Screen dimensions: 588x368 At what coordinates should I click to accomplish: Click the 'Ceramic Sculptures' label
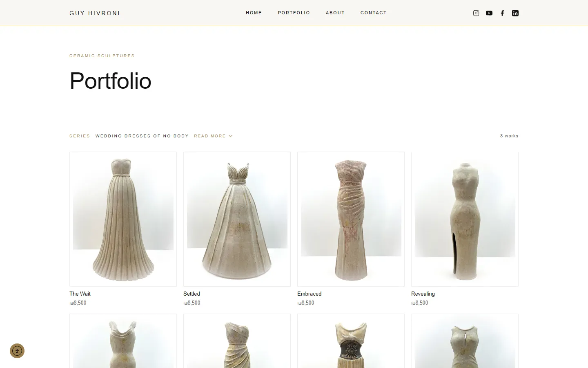(102, 56)
